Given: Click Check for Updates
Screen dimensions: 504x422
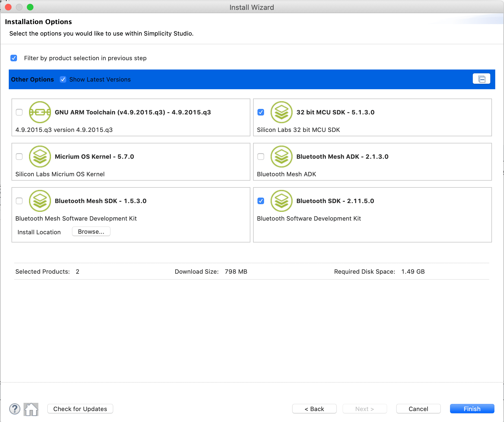Looking at the screenshot, I should pos(80,409).
